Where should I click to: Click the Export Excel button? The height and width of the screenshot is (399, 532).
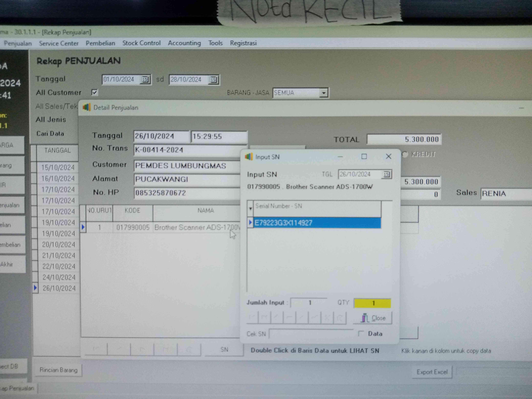(432, 372)
